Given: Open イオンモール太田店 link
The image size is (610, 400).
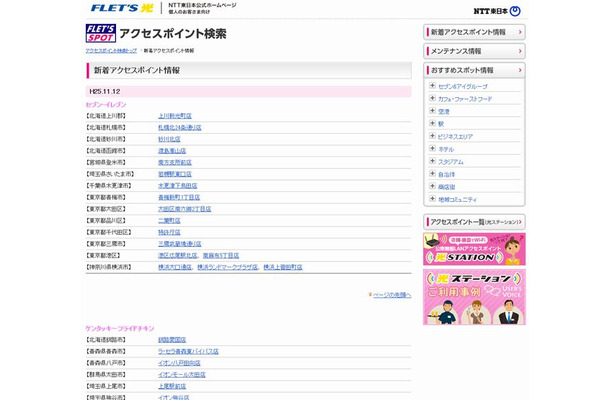Looking at the screenshot, I should click(182, 375).
